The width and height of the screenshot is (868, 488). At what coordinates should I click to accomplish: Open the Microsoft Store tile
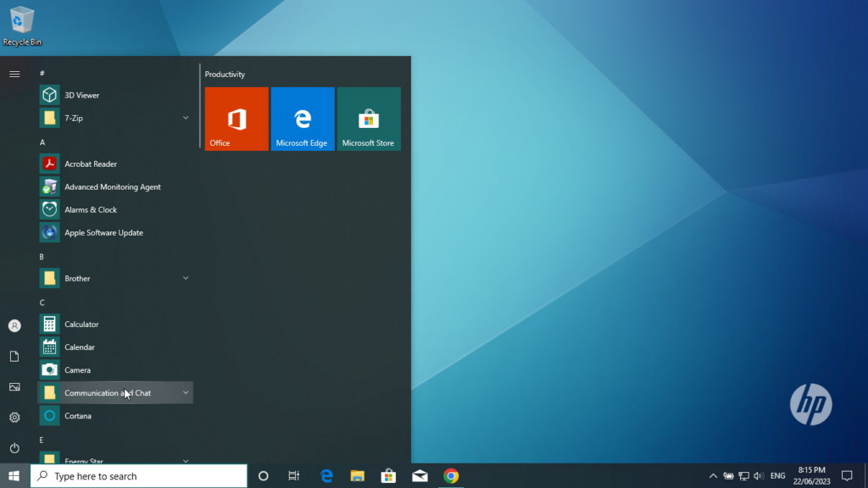point(370,119)
